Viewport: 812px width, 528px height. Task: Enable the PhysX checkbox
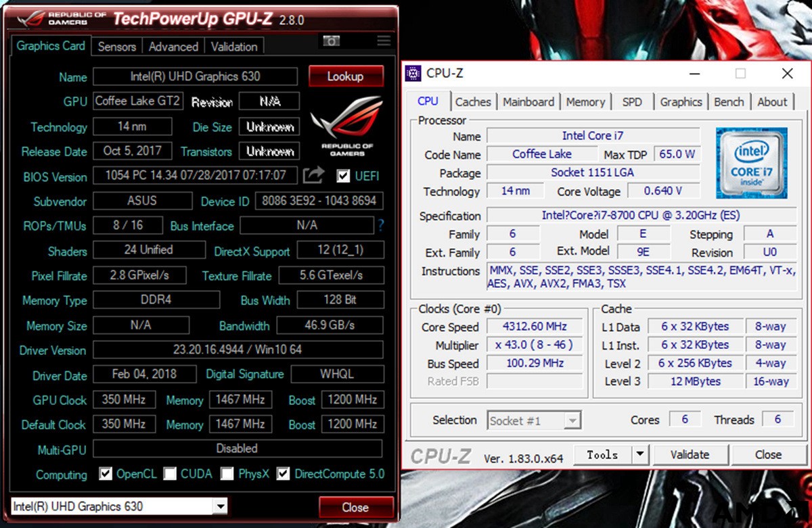click(x=227, y=473)
